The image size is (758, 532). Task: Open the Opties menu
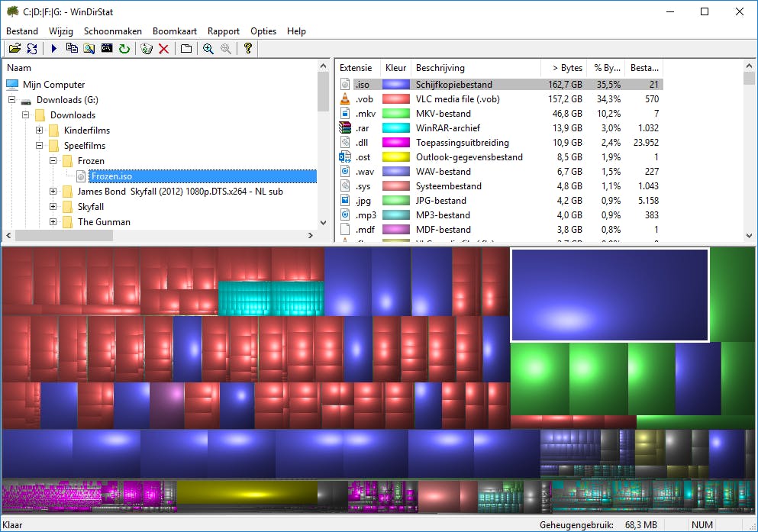coord(263,31)
